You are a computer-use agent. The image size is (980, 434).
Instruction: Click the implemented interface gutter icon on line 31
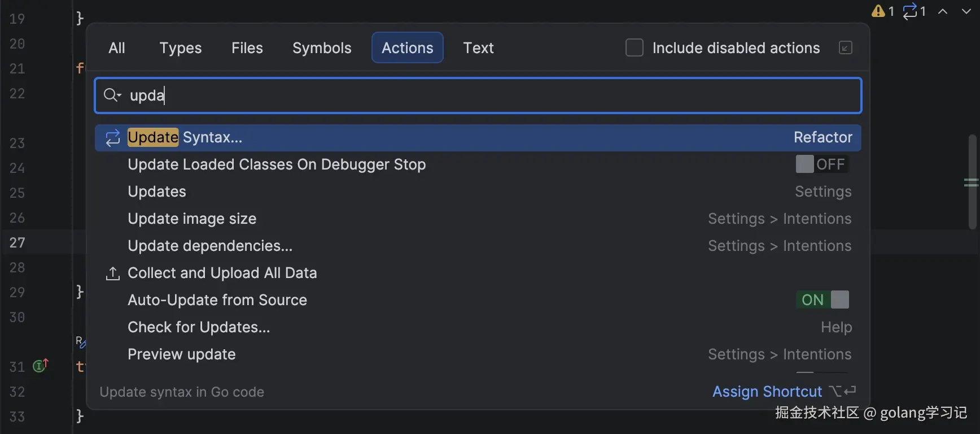click(x=40, y=366)
